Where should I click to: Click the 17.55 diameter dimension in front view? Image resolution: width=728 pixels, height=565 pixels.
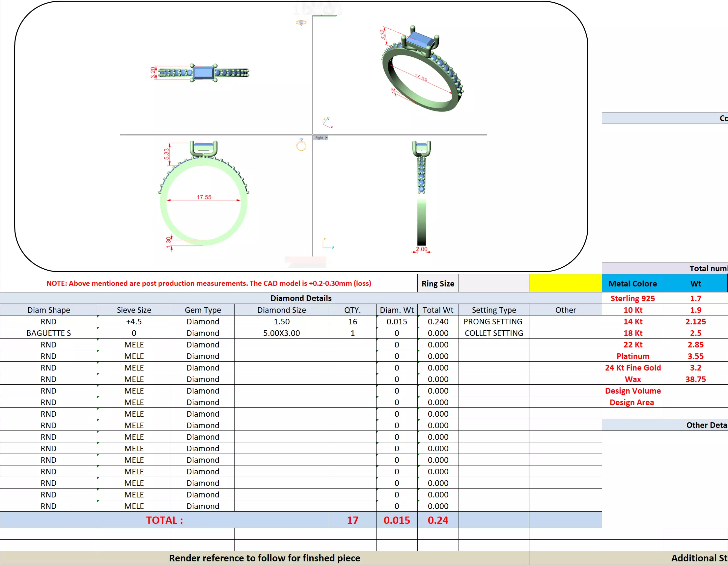(x=204, y=197)
